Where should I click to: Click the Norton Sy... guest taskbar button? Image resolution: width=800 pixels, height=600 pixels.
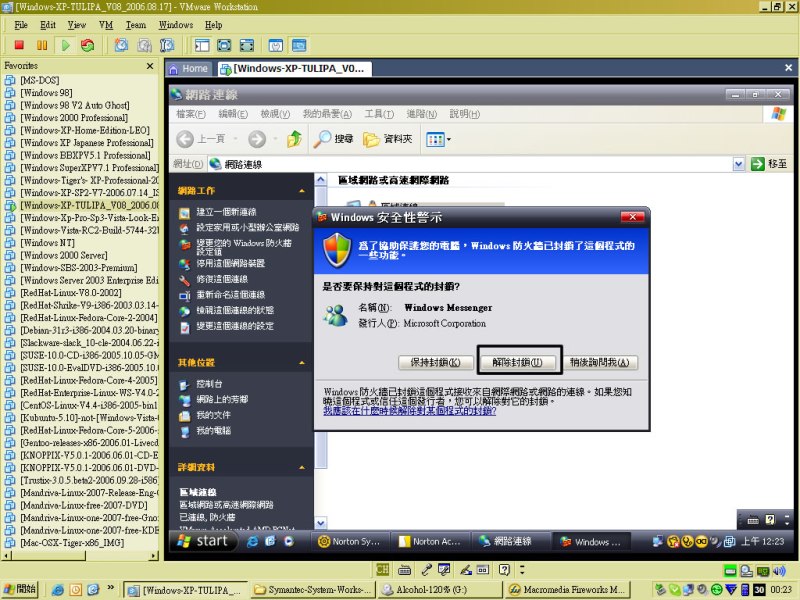(350, 541)
